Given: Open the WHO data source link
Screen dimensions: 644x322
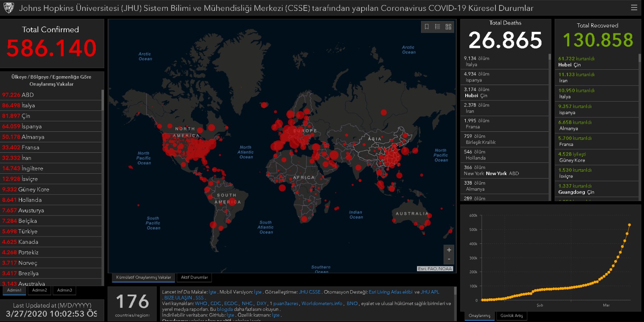Looking at the screenshot, I should click(x=201, y=303).
